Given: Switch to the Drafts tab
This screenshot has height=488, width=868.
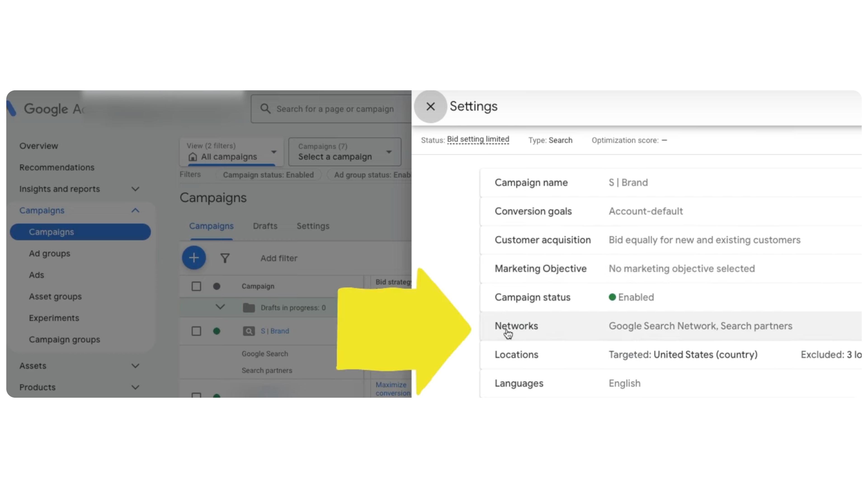Looking at the screenshot, I should click(265, 226).
